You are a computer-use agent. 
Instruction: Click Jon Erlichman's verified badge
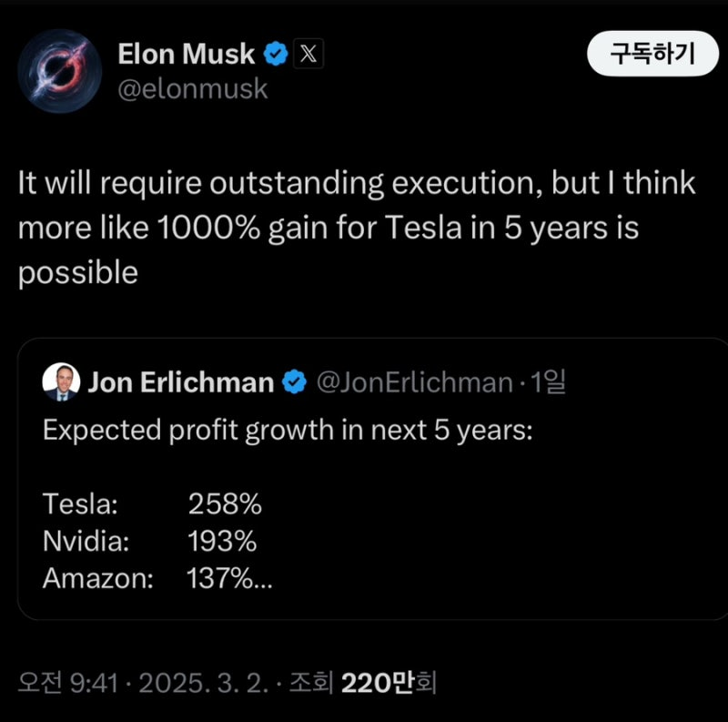294,381
